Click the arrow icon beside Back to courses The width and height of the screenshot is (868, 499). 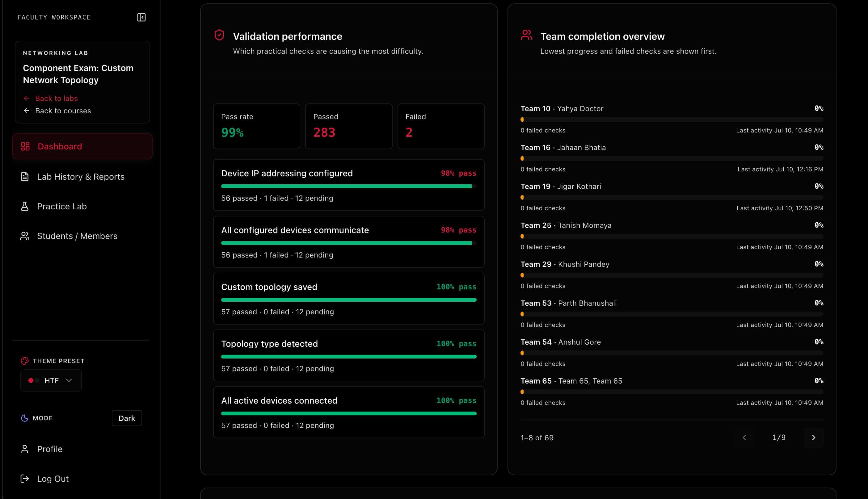point(26,111)
